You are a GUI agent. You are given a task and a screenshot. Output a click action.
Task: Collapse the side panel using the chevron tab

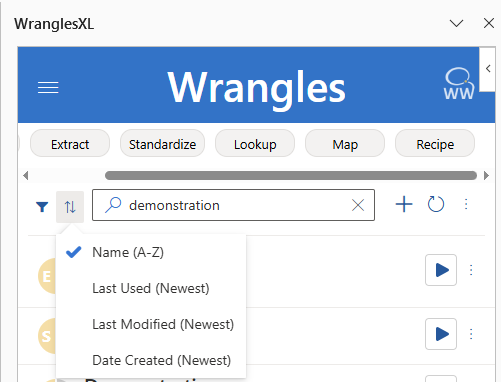point(488,69)
